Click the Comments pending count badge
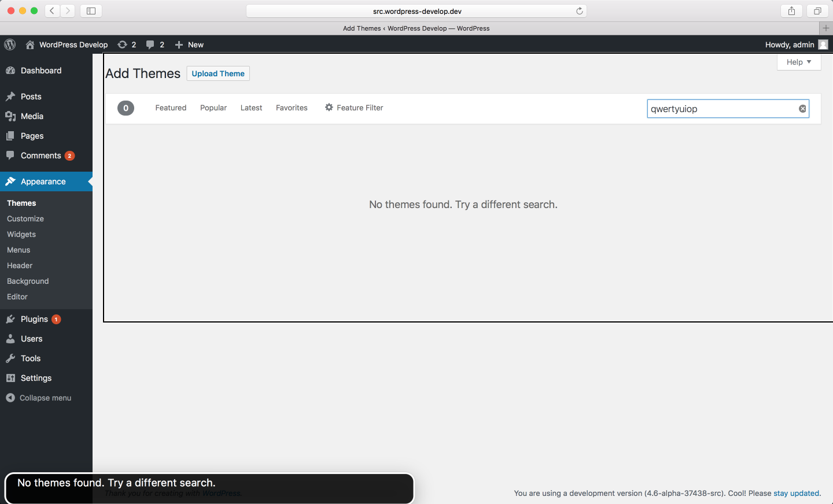 [69, 155]
